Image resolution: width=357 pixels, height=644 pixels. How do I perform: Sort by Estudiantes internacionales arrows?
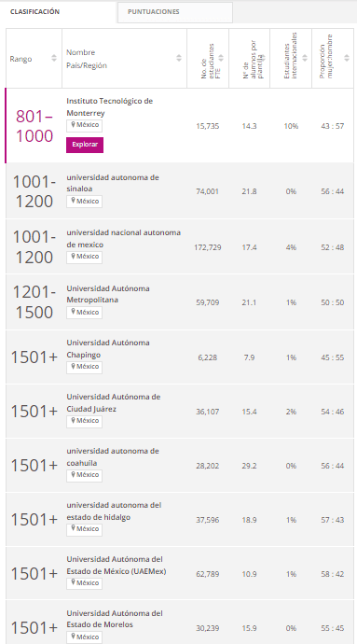(x=305, y=58)
